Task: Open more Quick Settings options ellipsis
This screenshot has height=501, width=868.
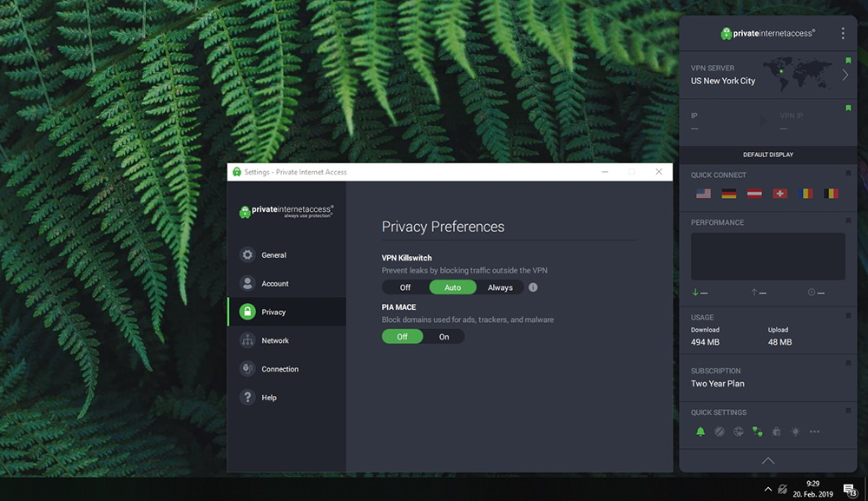Action: point(814,432)
